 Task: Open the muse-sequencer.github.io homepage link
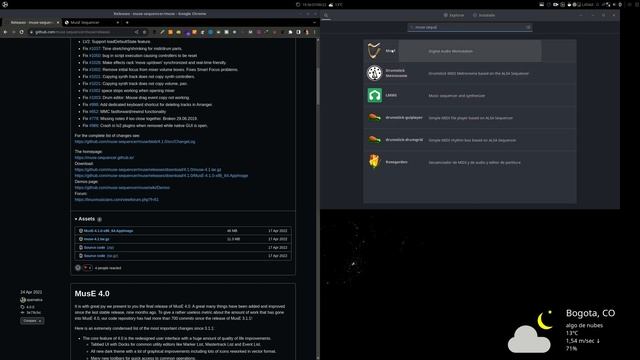tap(104, 158)
